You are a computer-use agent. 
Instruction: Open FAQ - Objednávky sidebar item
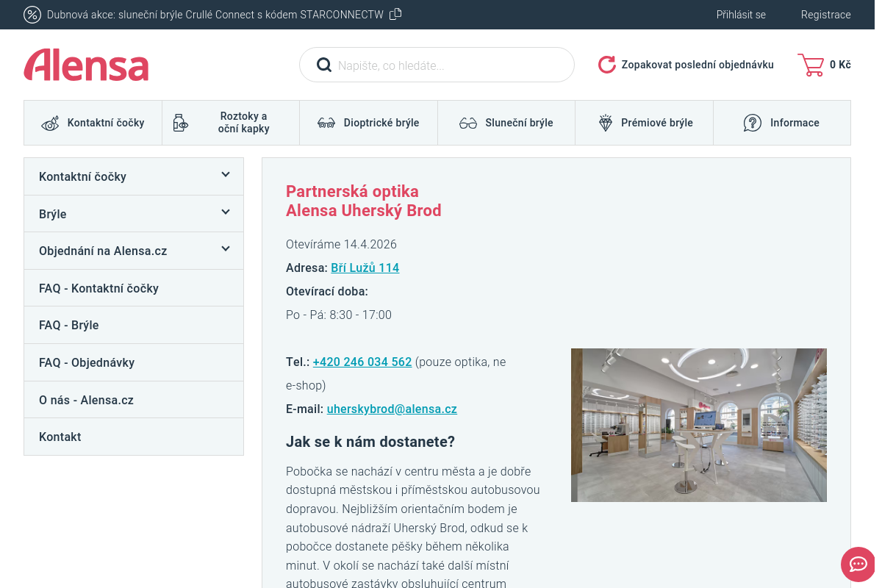[134, 362]
